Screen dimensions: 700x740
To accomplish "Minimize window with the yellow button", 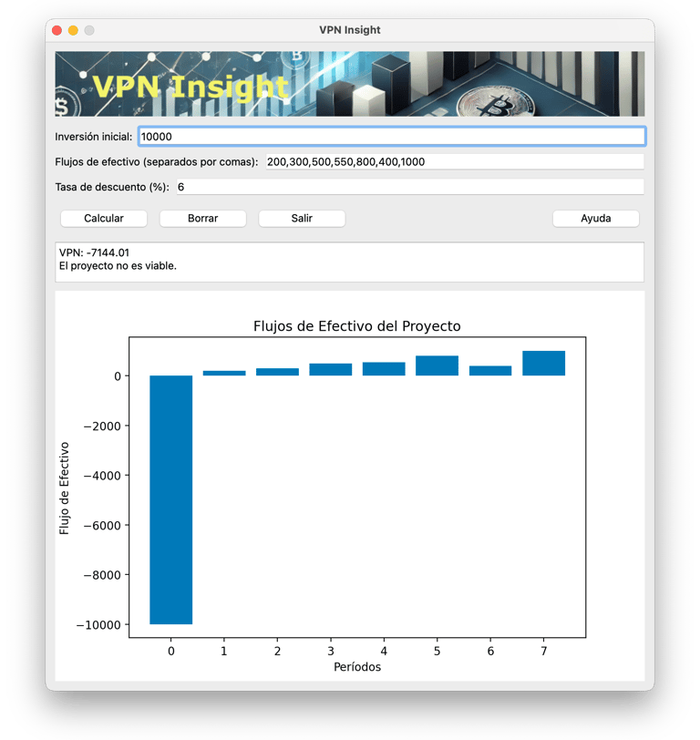I will (73, 30).
